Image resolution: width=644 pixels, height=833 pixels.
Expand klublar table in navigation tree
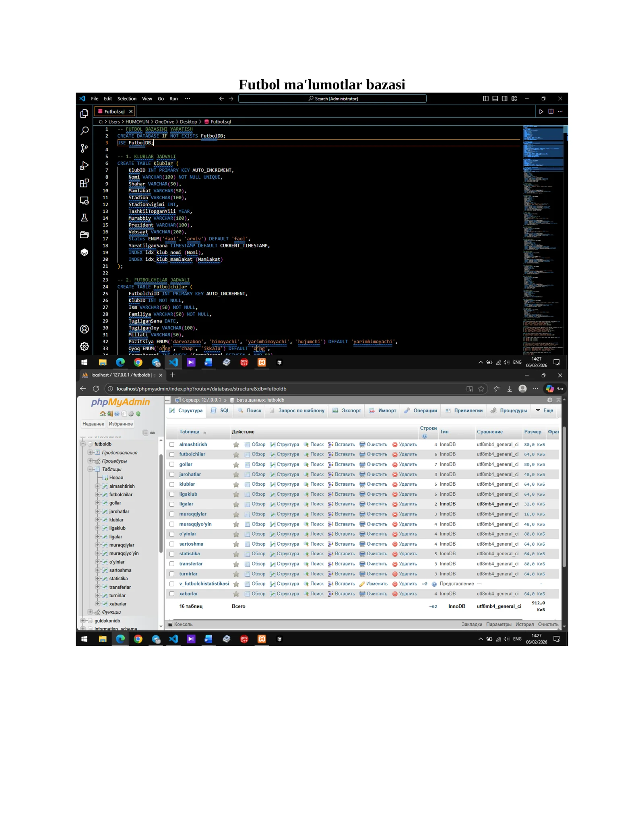tap(97, 520)
